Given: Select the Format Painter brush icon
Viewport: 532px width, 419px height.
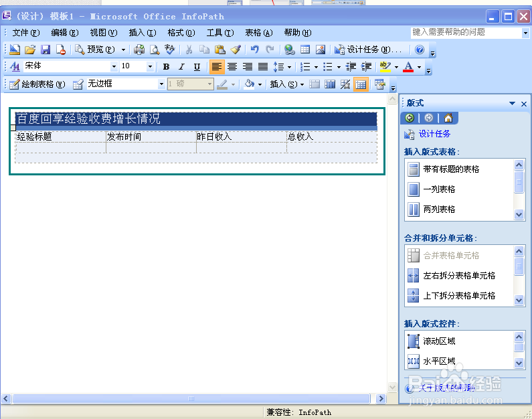Looking at the screenshot, I should [x=236, y=50].
